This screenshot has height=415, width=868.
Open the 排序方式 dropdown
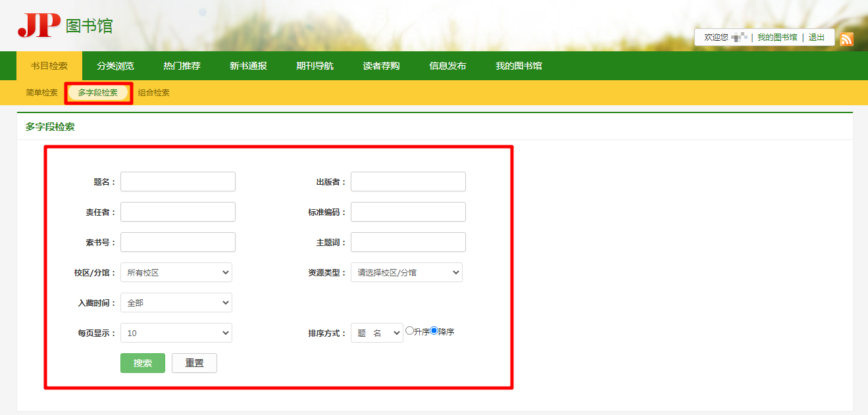click(x=376, y=333)
